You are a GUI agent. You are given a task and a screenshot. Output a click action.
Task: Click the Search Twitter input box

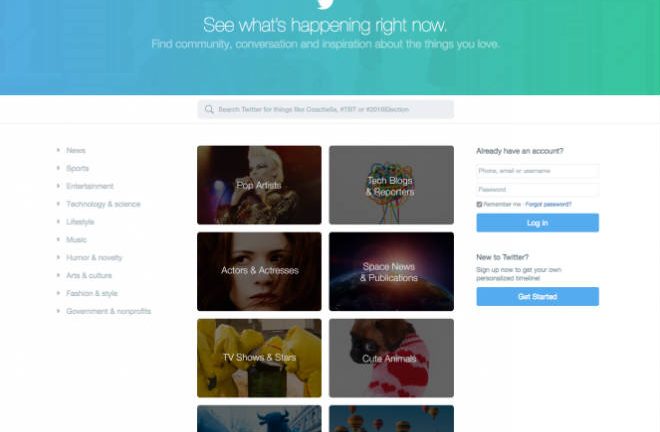[x=325, y=109]
